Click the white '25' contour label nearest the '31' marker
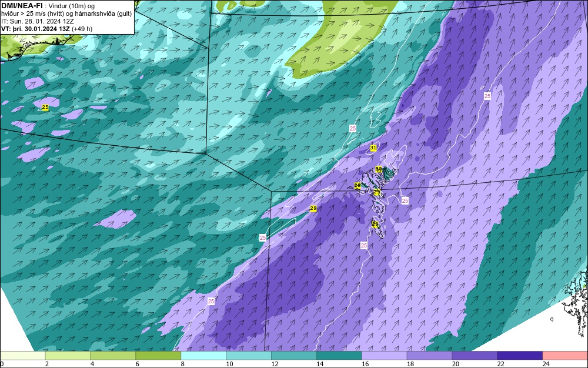Screen dimensions: 588x368 pos(352,129)
